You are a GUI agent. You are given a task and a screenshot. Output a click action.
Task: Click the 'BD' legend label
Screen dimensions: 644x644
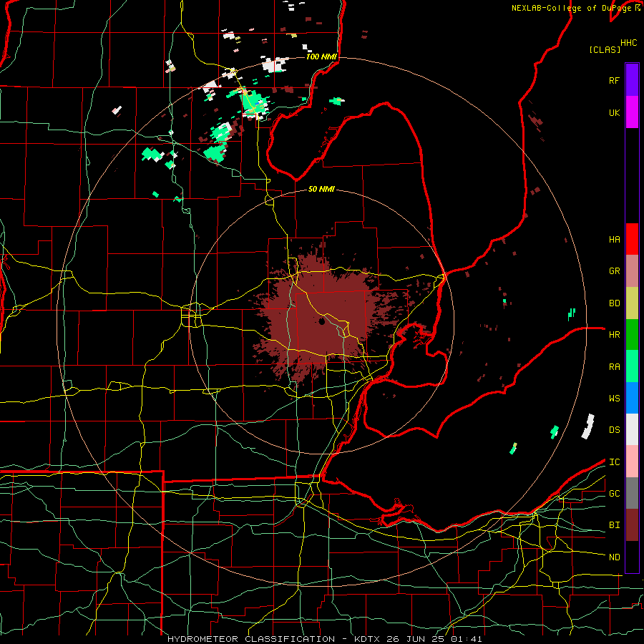(614, 303)
